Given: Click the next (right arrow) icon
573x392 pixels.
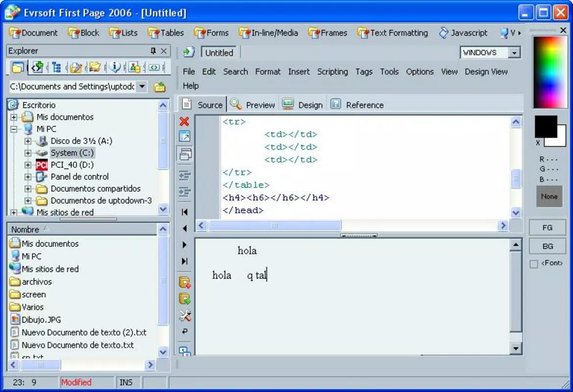Looking at the screenshot, I should tap(184, 245).
